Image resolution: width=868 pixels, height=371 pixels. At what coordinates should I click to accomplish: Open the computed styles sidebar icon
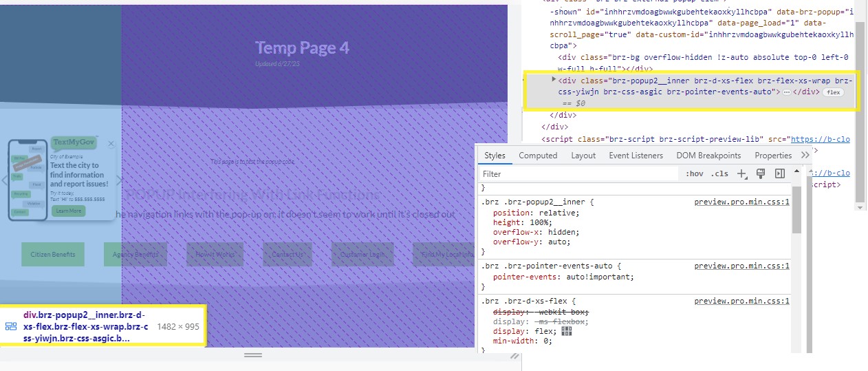[780, 174]
